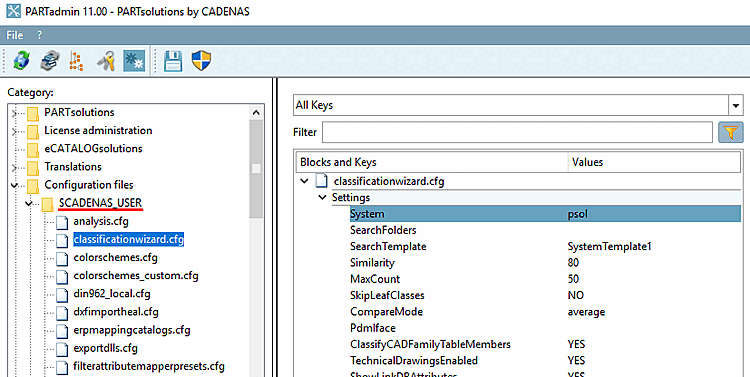
Task: Click the stacked servers toolbar icon
Action: (x=50, y=61)
